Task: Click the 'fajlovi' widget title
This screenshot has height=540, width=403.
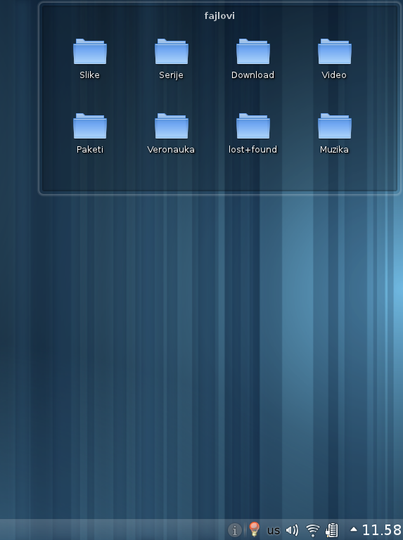Action: tap(219, 16)
